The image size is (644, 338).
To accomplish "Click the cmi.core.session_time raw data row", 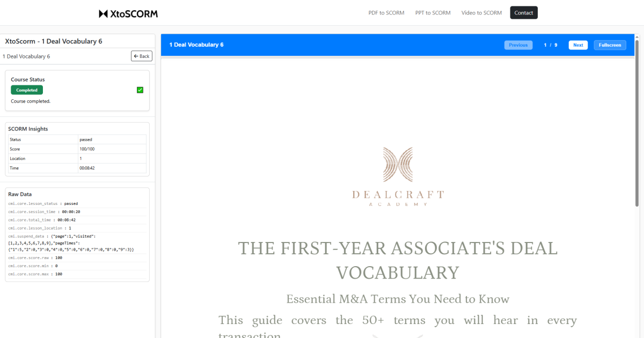I will tap(77, 212).
